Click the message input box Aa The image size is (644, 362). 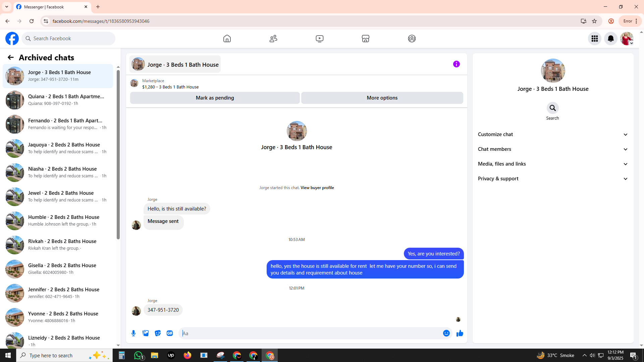[310, 333]
